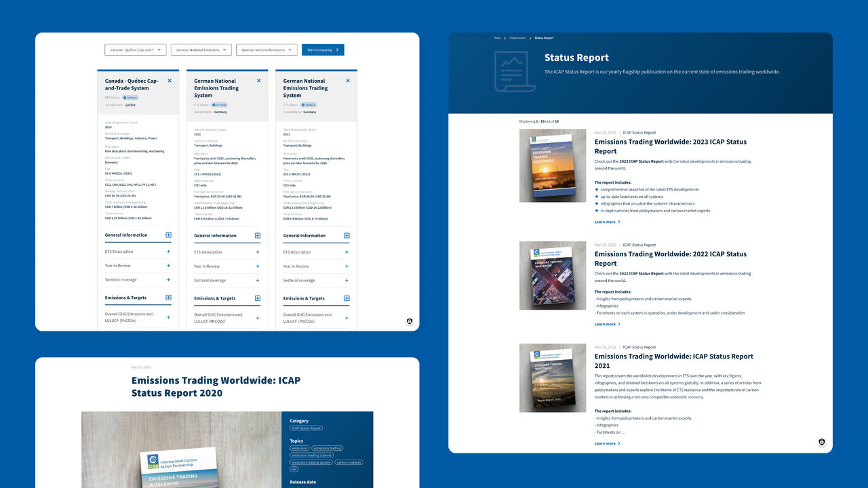Open the middle German National Emissions dropdown
The image size is (868, 488).
click(x=201, y=49)
